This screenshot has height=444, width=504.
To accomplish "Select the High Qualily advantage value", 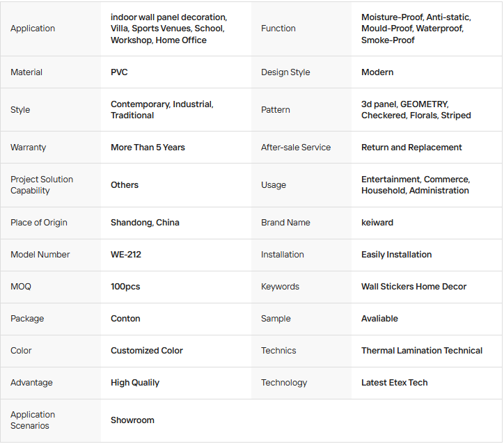I will click(135, 383).
